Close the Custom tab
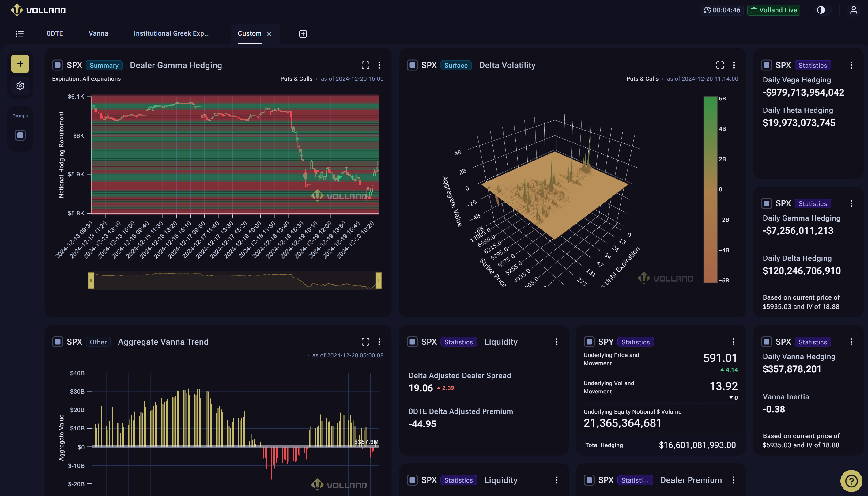 (x=269, y=34)
